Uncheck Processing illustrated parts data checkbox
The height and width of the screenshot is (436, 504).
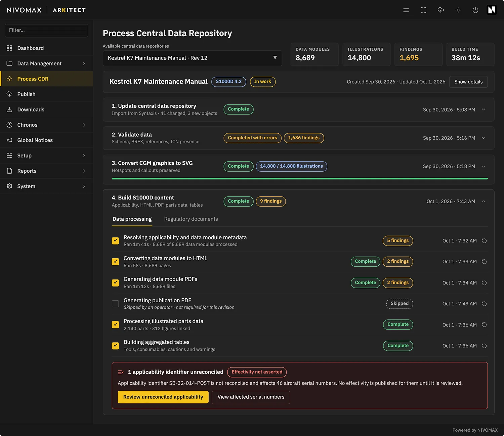coord(115,325)
